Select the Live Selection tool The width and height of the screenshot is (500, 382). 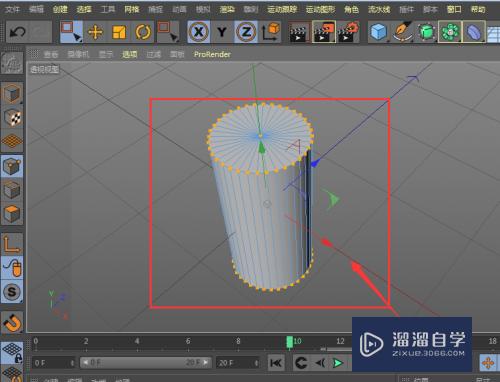click(71, 32)
